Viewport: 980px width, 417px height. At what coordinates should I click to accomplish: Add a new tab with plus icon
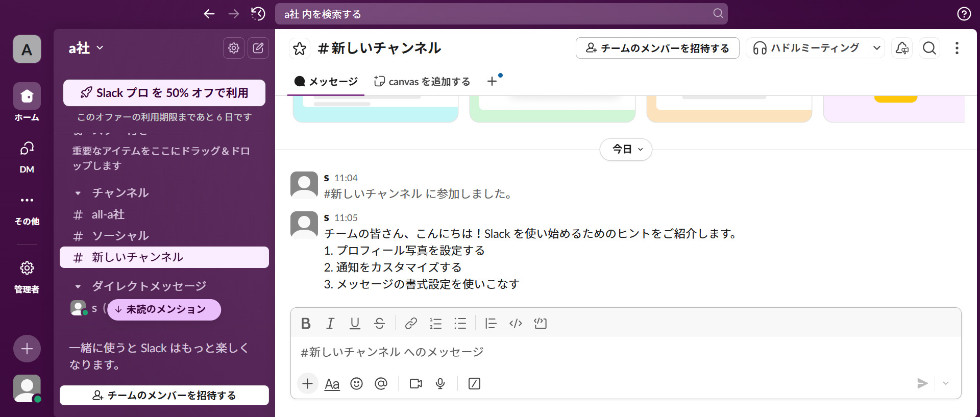coord(492,82)
